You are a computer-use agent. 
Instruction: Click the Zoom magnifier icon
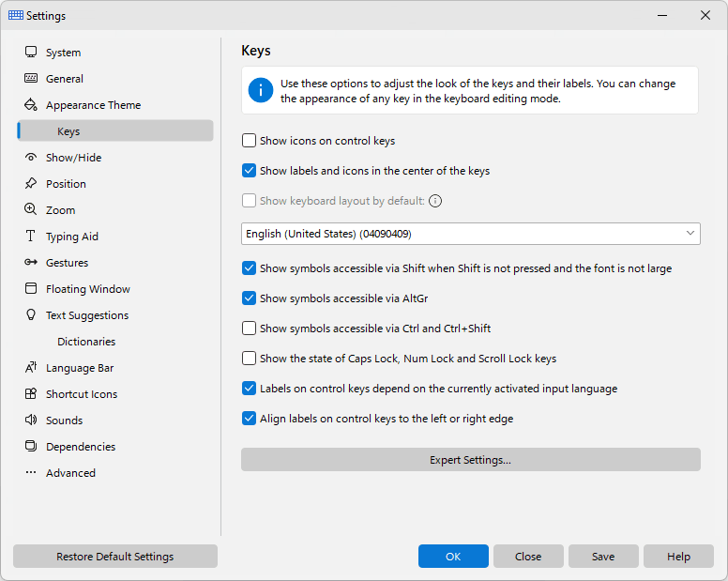coord(31,209)
